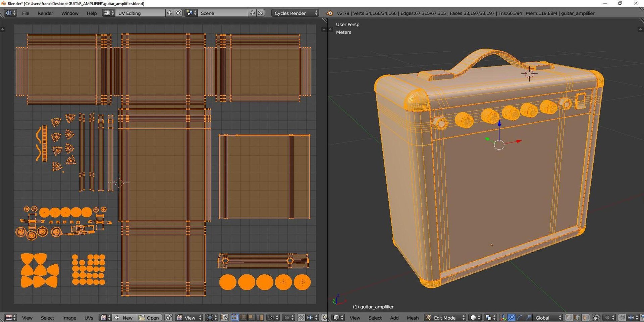The width and height of the screenshot is (644, 322).
Task: Open the Edit Mode dropdown
Action: click(445, 318)
